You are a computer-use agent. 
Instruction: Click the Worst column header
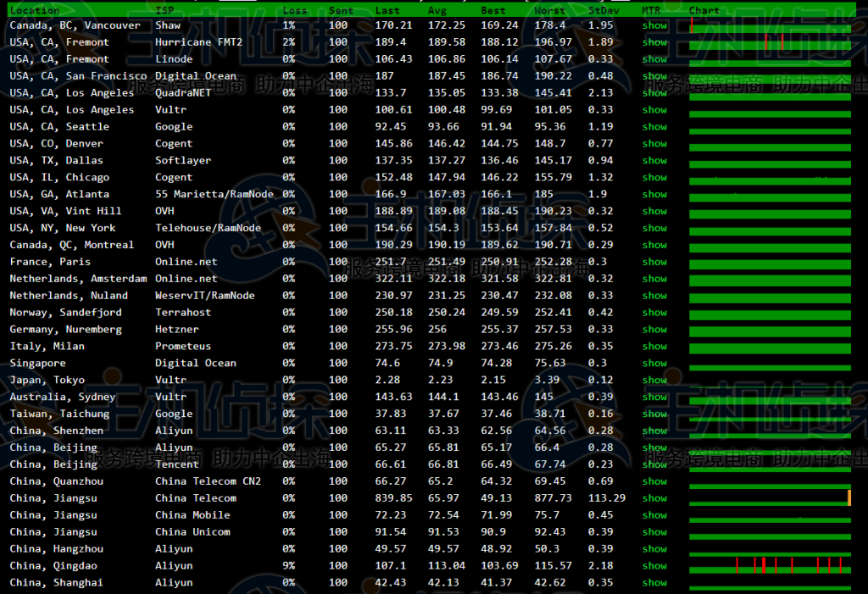(549, 10)
